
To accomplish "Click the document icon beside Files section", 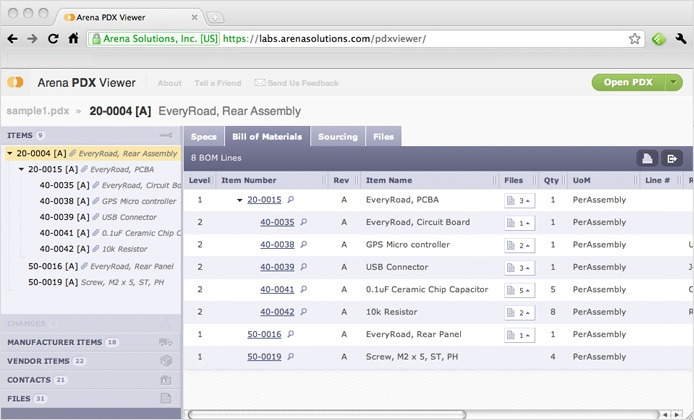I will point(166,398).
